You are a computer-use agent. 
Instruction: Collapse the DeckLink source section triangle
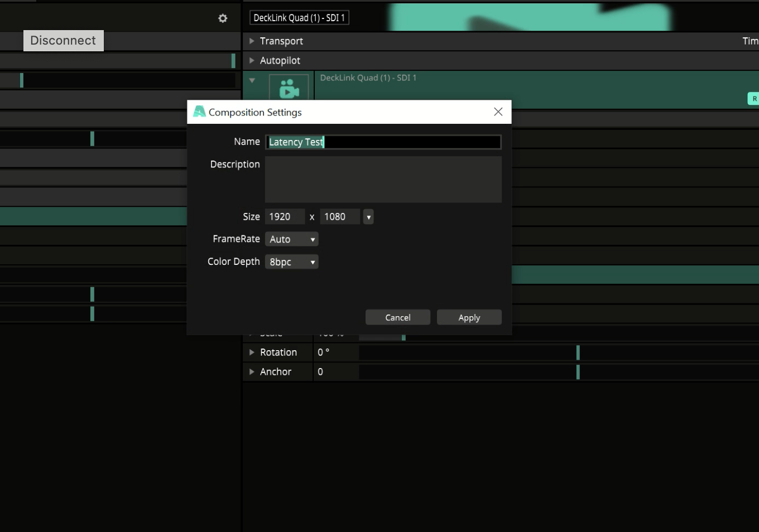coord(252,81)
